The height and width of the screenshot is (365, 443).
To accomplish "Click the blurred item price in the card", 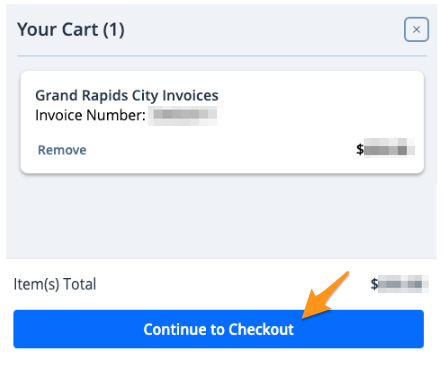I will point(389,147).
